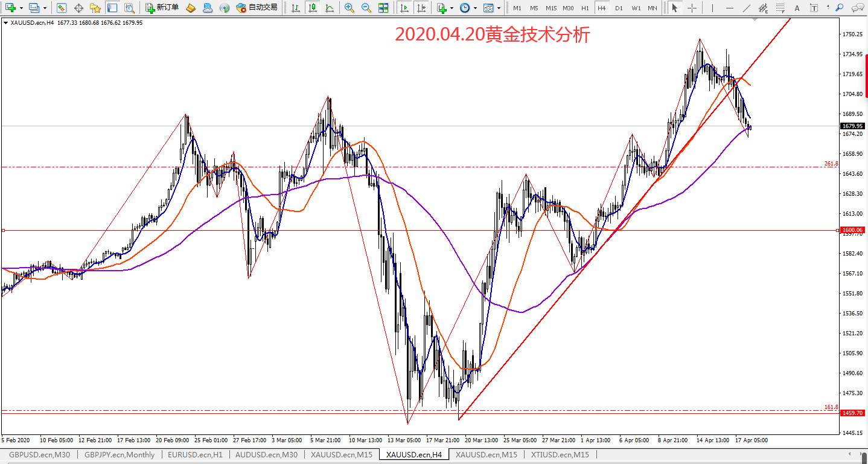Image resolution: width=868 pixels, height=464 pixels.
Task: Toggle the 自动交易 auto trading button
Action: pos(257,8)
